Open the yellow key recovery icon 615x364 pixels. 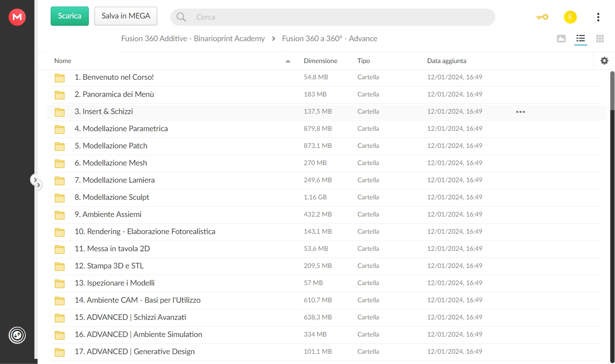coord(542,17)
